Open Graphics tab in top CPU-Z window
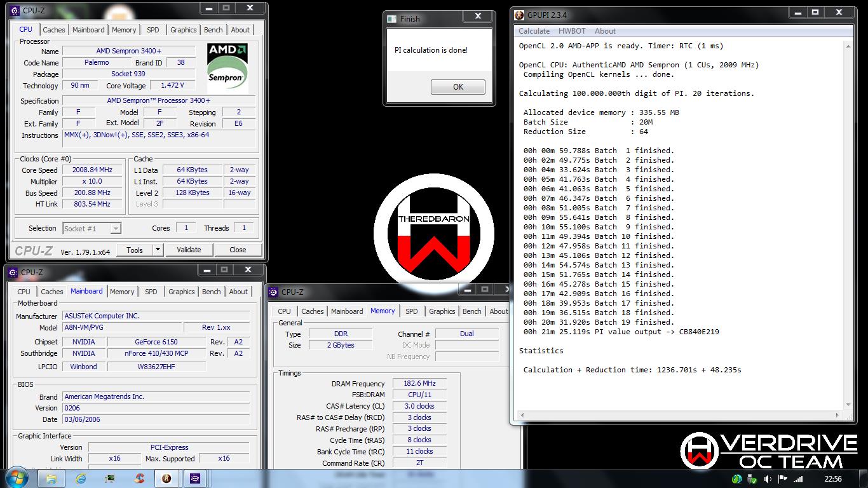Screen dimensions: 868x488 point(184,30)
